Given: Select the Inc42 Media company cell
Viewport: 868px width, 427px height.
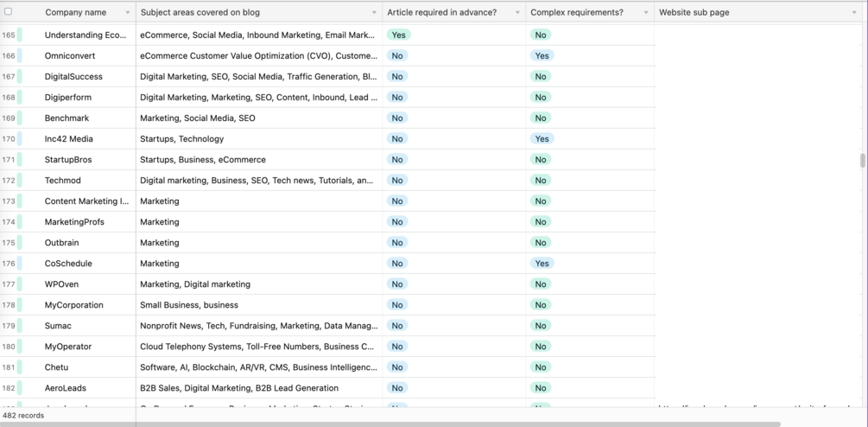Looking at the screenshot, I should pos(79,138).
